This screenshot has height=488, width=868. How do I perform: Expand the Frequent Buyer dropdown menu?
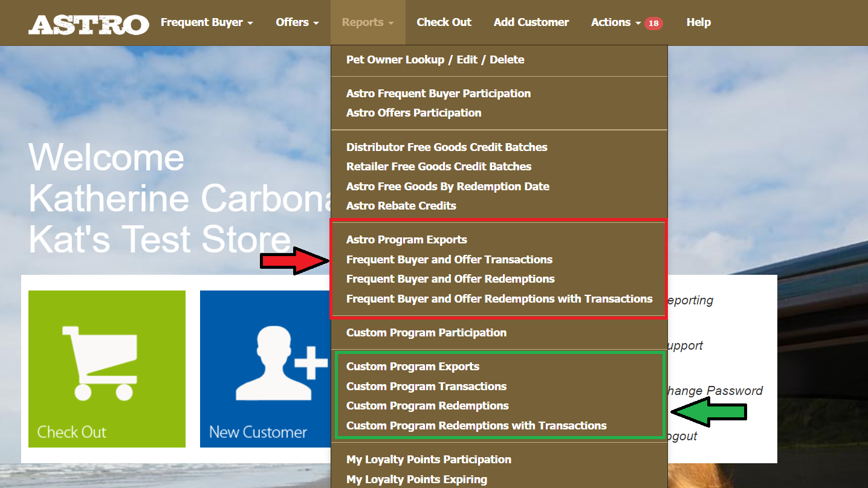coord(207,22)
